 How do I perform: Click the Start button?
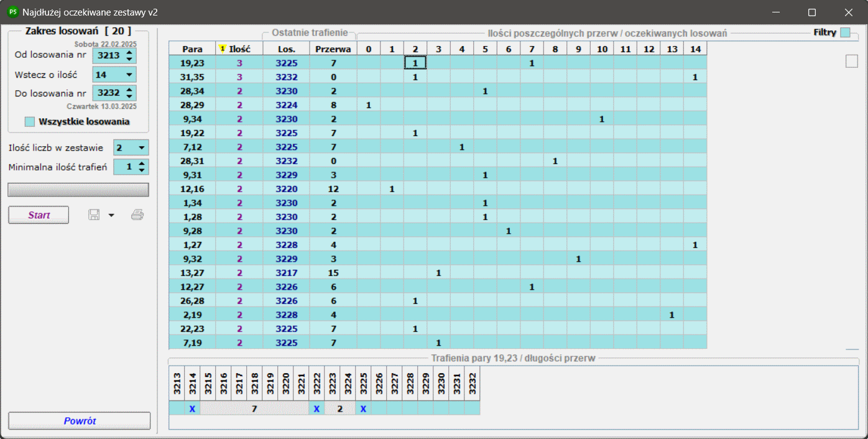point(39,215)
